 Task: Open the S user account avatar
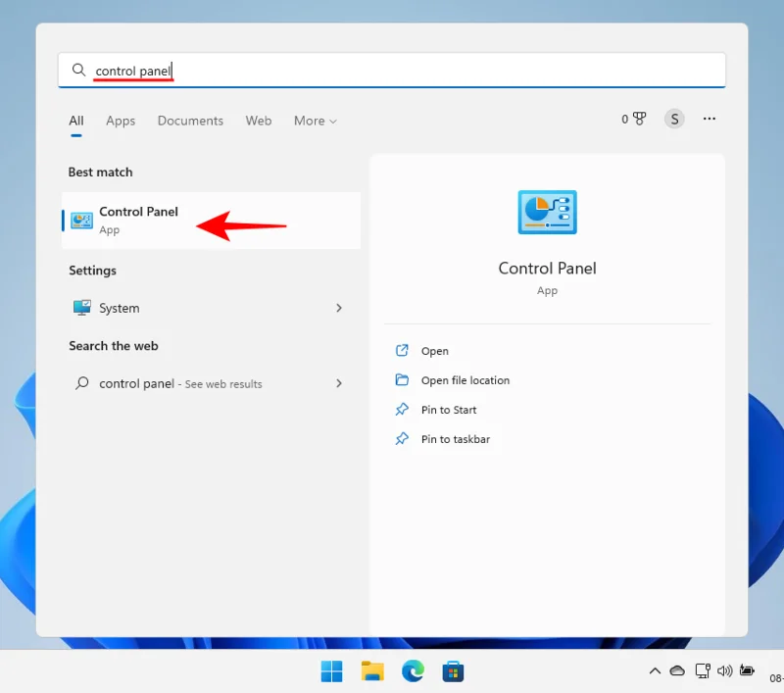point(674,119)
